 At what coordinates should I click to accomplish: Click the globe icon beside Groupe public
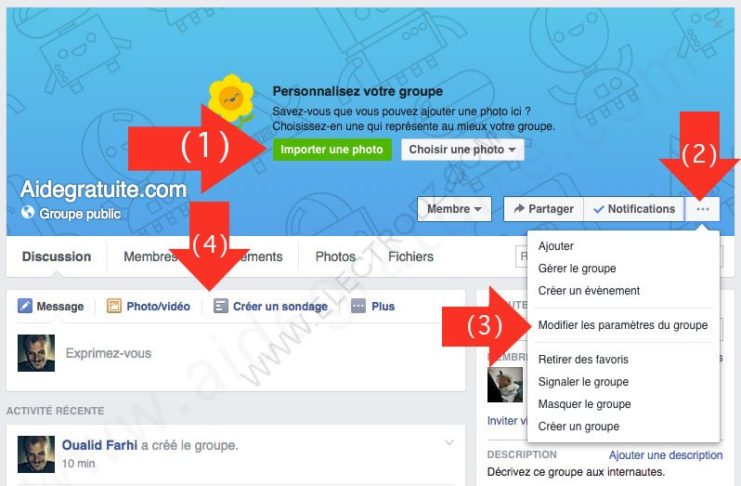pos(27,212)
